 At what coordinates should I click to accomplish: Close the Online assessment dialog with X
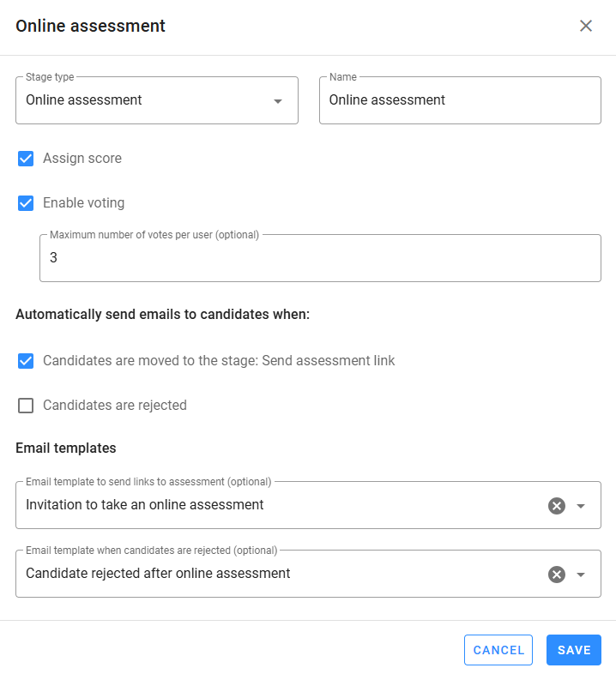pos(586,26)
